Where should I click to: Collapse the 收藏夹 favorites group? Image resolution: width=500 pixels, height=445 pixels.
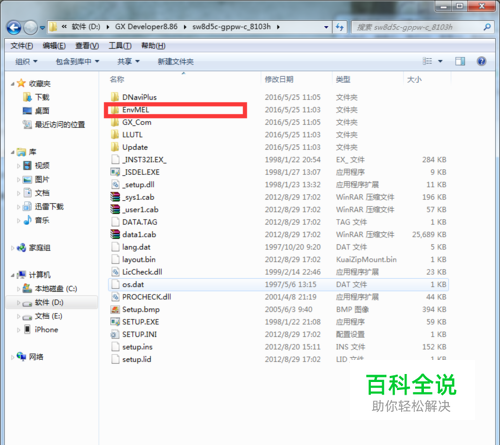12,84
